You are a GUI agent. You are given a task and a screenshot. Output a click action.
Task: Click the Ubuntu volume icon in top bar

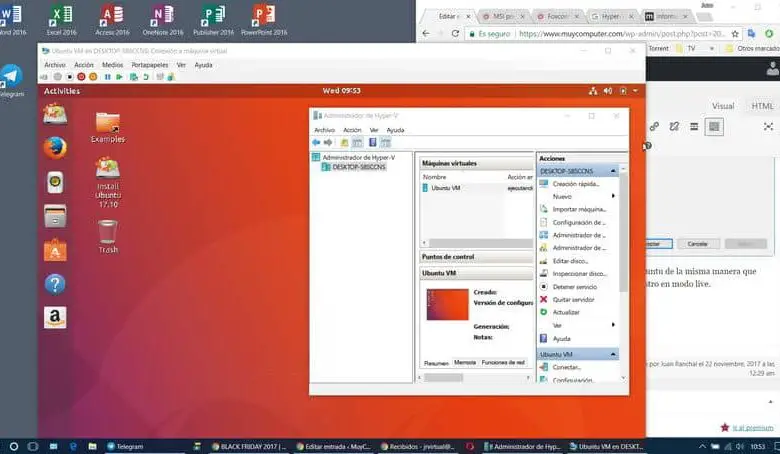point(608,91)
